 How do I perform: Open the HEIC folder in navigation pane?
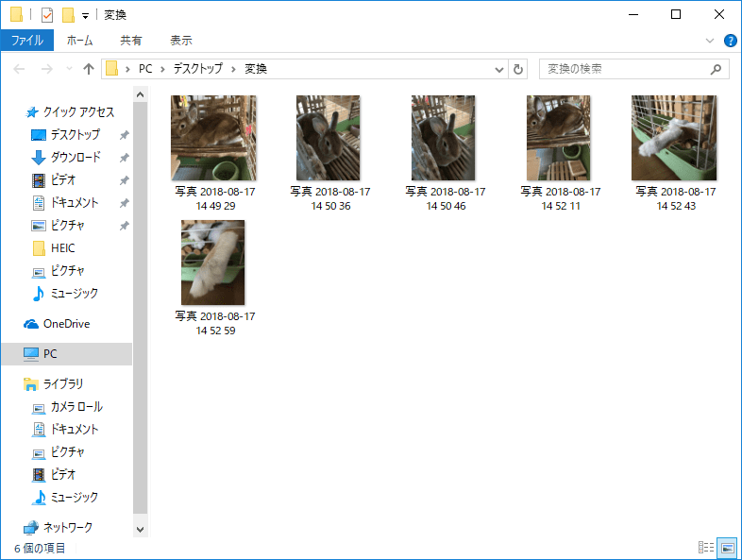pos(62,248)
